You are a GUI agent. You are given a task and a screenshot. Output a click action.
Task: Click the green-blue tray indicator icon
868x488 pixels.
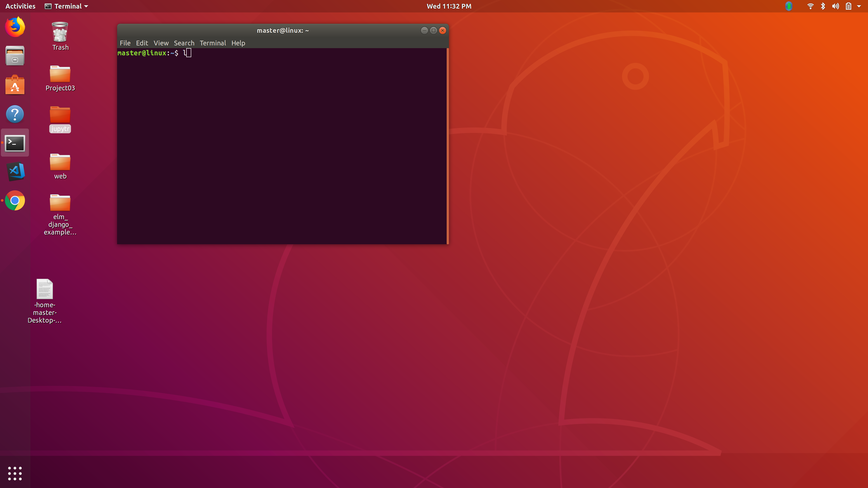tap(788, 6)
